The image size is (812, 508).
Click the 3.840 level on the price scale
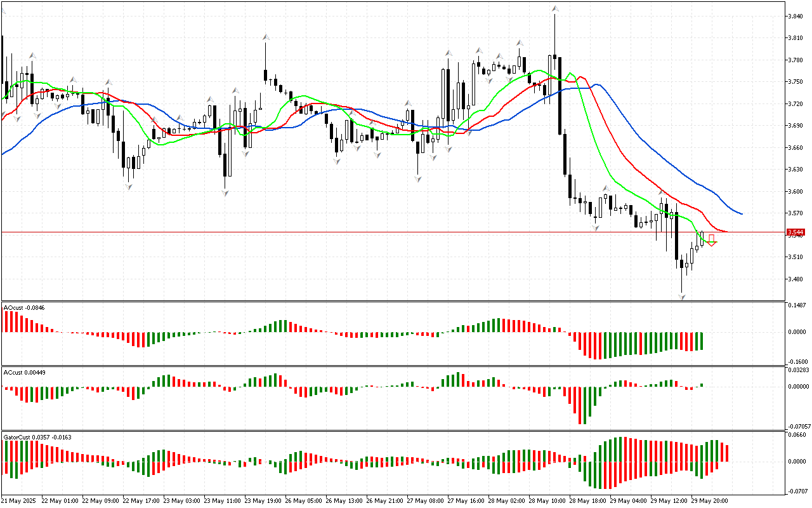click(796, 17)
